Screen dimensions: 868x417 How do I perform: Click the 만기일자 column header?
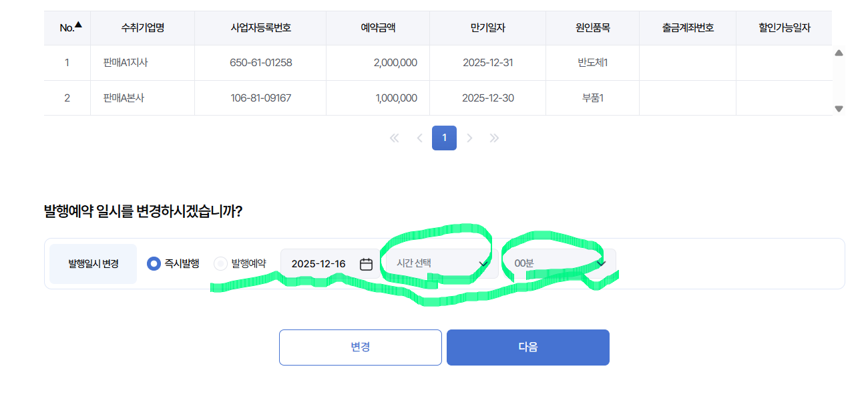pos(487,28)
